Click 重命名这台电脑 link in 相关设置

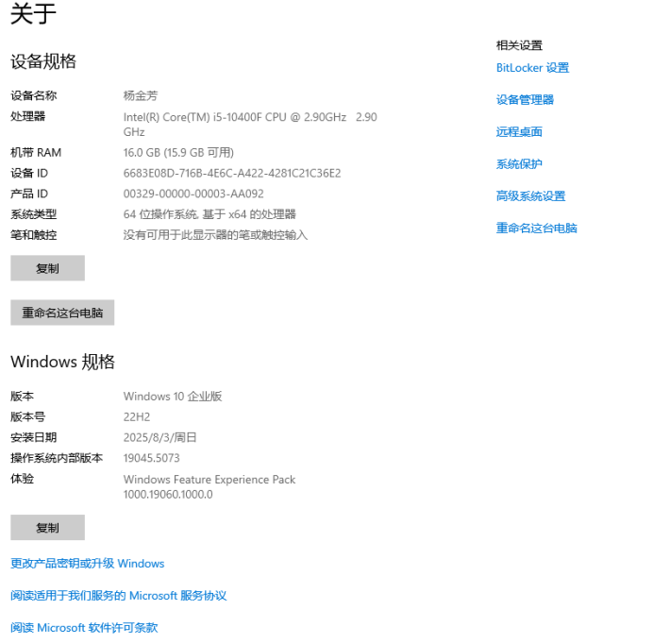(536, 228)
